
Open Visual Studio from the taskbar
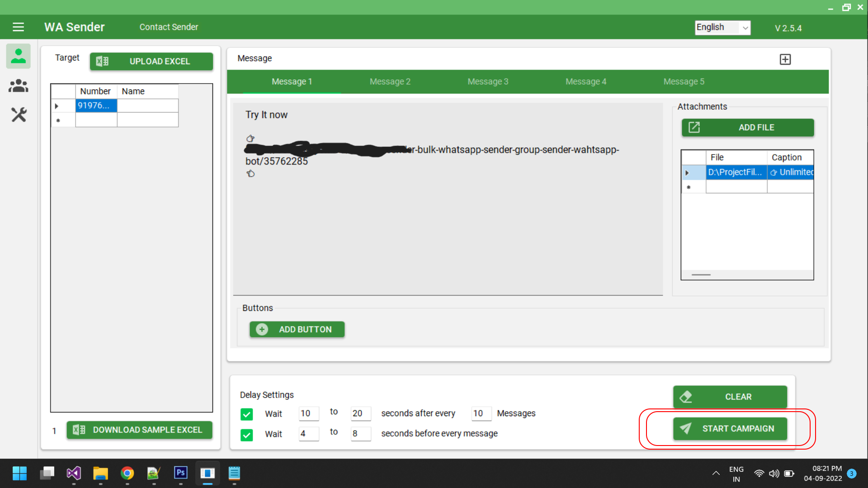(74, 473)
